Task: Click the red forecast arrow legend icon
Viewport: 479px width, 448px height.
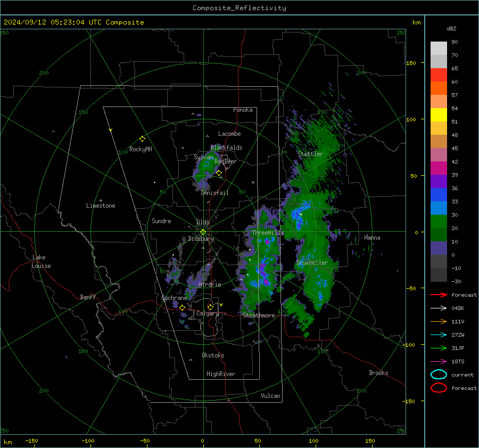Action: [439, 295]
